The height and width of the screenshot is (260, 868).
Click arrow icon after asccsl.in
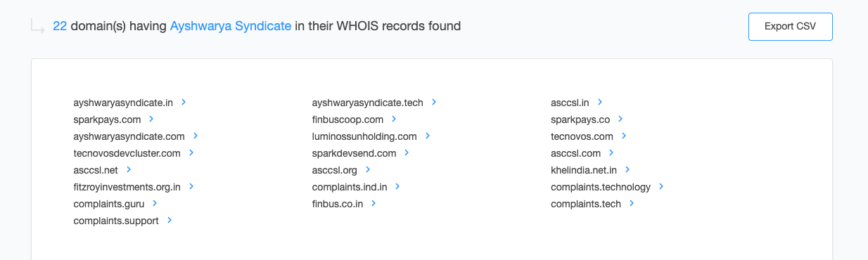600,102
